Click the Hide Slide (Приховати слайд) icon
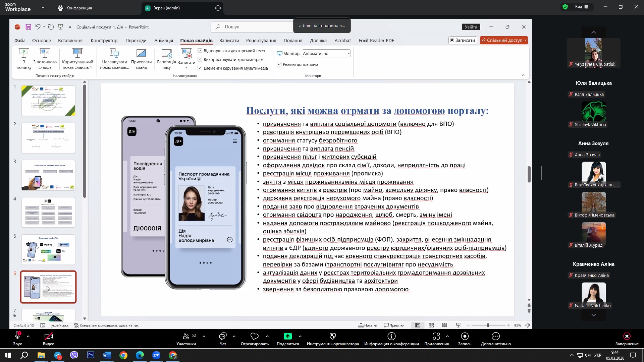 pos(141,54)
